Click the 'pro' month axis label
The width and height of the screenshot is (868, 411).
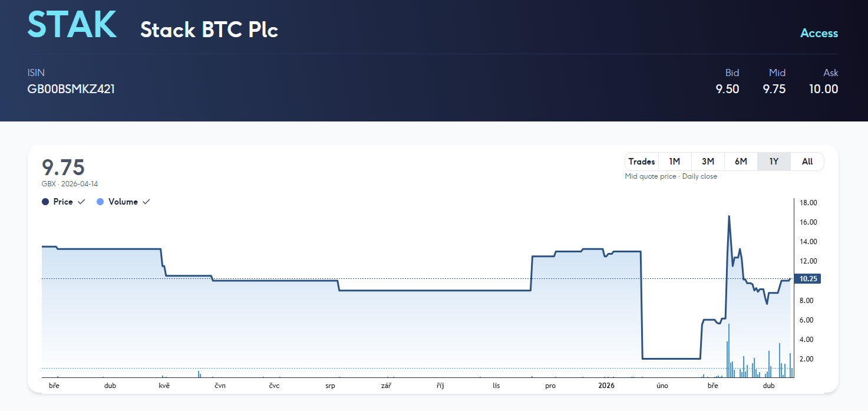550,386
